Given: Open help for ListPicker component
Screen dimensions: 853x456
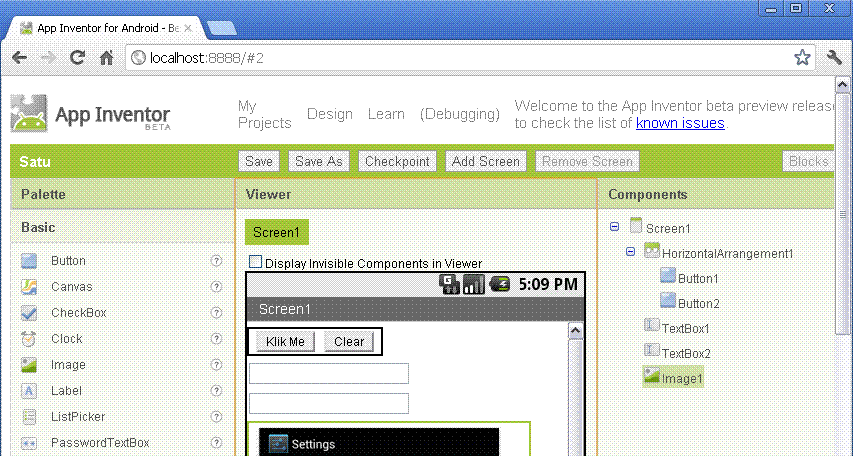Looking at the screenshot, I should [217, 417].
